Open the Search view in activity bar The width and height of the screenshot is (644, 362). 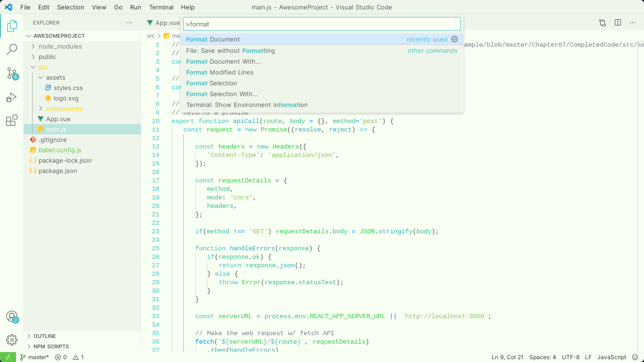12,49
